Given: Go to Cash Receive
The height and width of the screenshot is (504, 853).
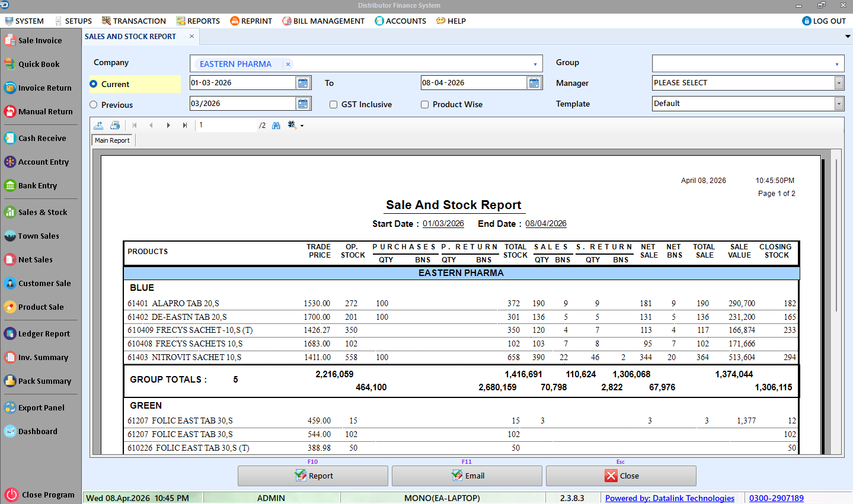Looking at the screenshot, I should point(36,138).
